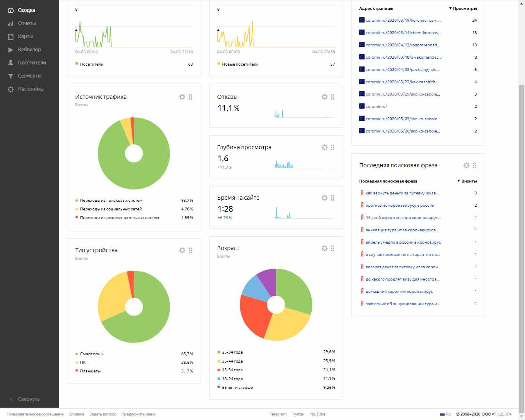525x420 pixels.
Task: Open Пользовательское соглашение footer link
Action: (x=35, y=414)
